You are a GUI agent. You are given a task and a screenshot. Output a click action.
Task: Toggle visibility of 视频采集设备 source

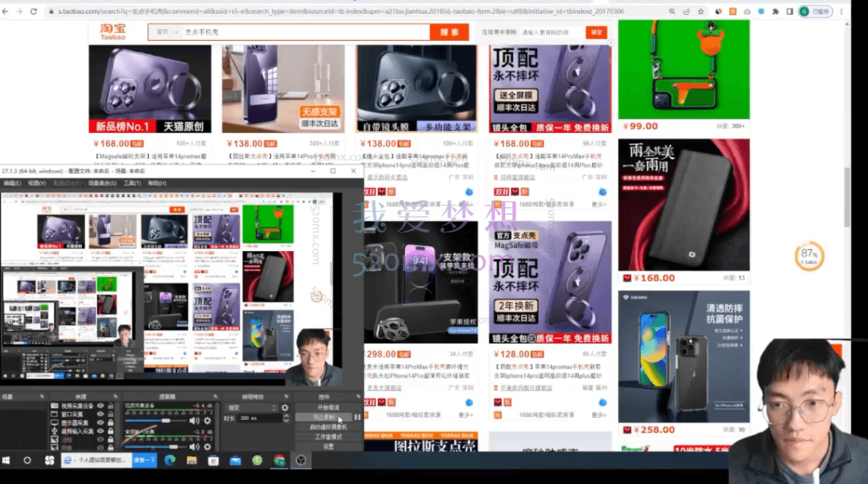pyautogui.click(x=101, y=406)
